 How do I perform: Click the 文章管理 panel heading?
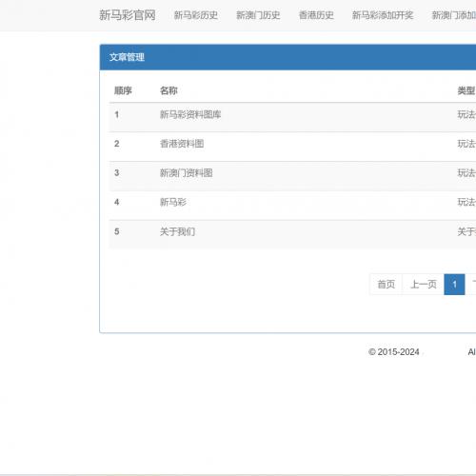pyautogui.click(x=127, y=57)
